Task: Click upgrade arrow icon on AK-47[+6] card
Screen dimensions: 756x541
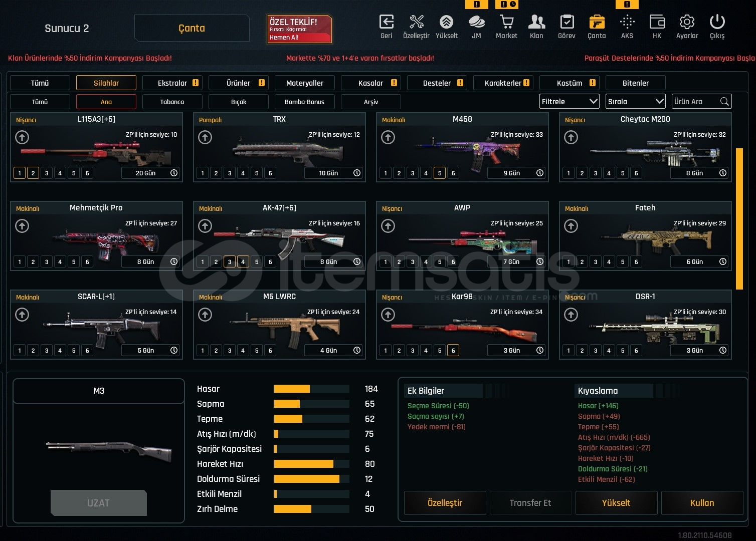Action: click(205, 226)
